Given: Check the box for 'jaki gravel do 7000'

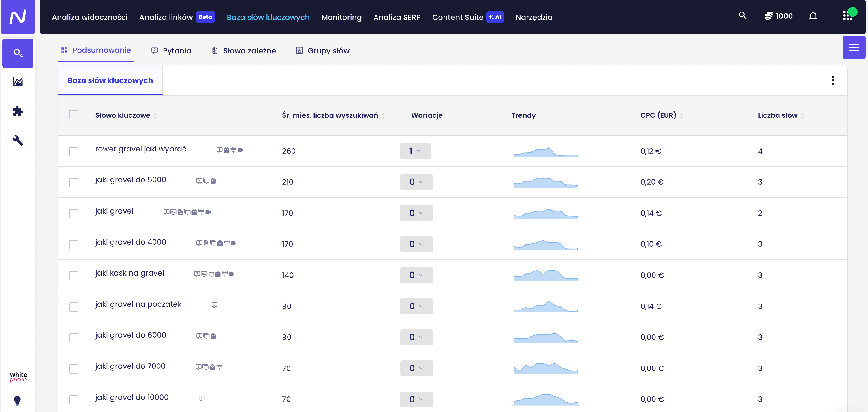Looking at the screenshot, I should (x=74, y=368).
